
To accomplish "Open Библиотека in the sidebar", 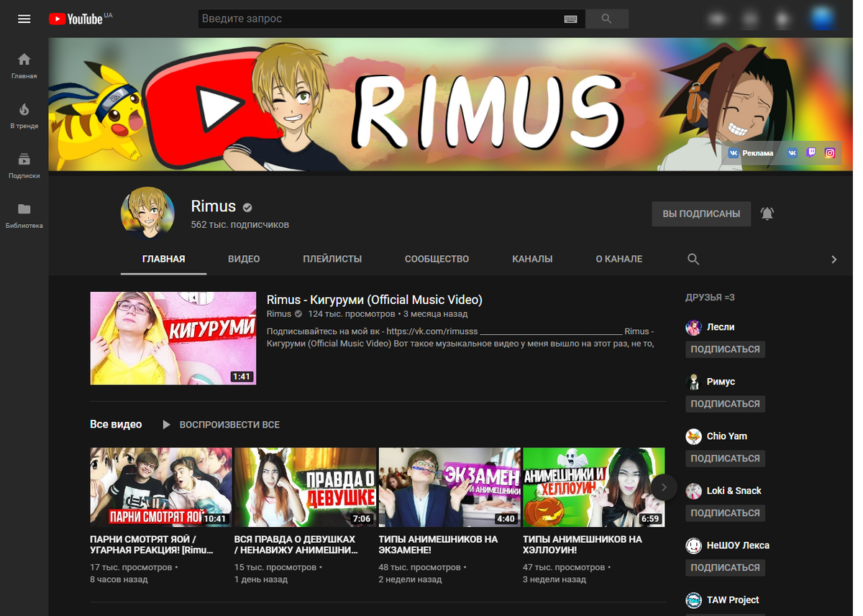I will pyautogui.click(x=24, y=215).
